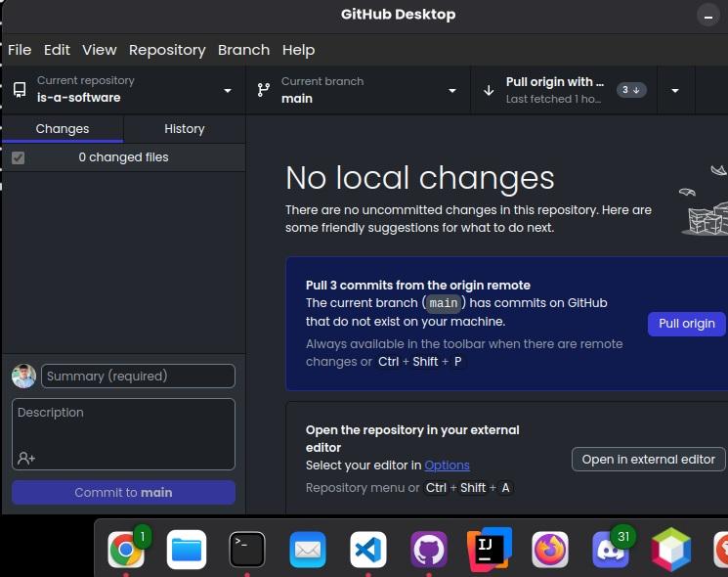
Task: Open the pull options dropdown arrow
Action: [x=675, y=90]
